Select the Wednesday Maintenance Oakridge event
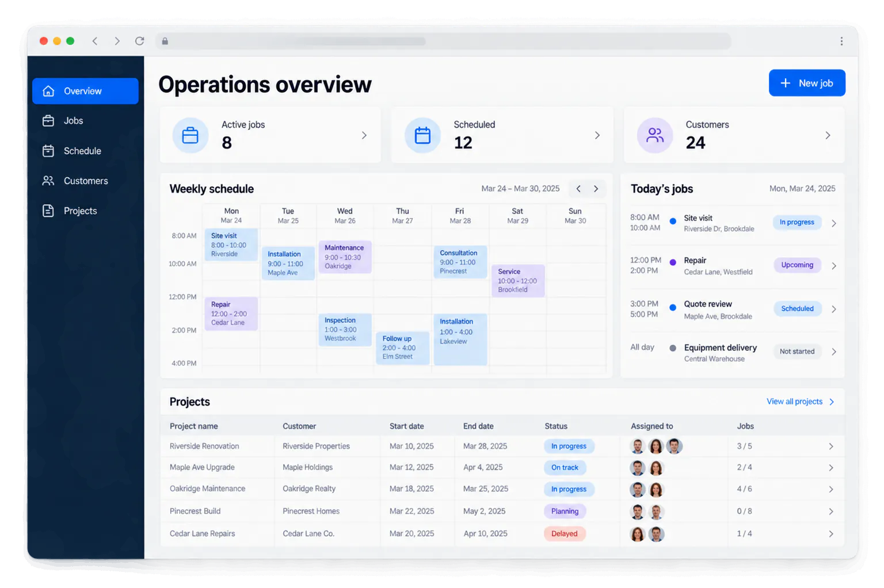The image size is (884, 588). pos(345,257)
